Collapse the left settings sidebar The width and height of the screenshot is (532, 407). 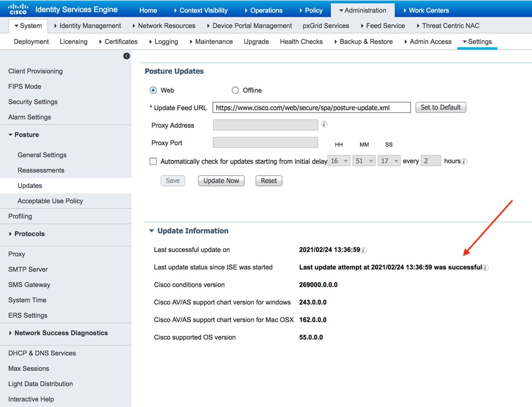pos(127,56)
